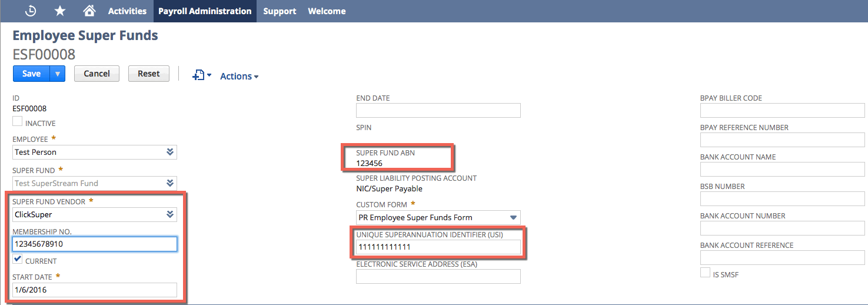Open the Actions dropdown menu
The image size is (868, 305).
pyautogui.click(x=239, y=76)
